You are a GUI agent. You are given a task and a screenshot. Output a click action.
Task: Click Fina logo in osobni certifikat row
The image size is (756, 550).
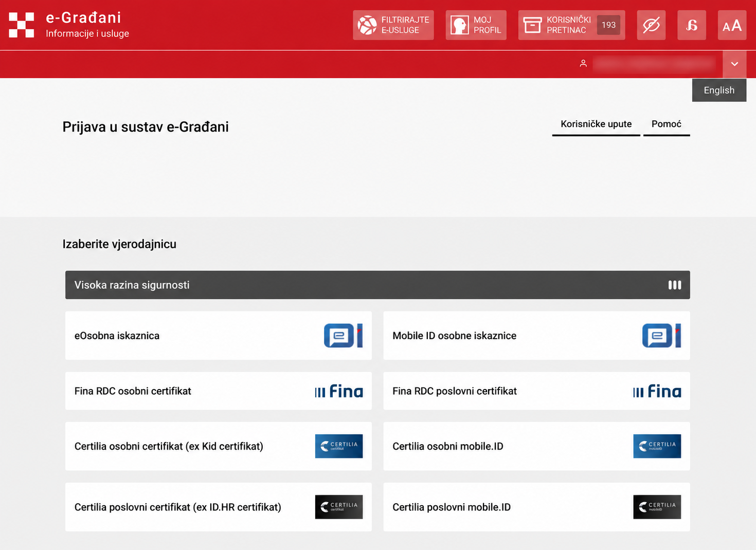coord(339,391)
